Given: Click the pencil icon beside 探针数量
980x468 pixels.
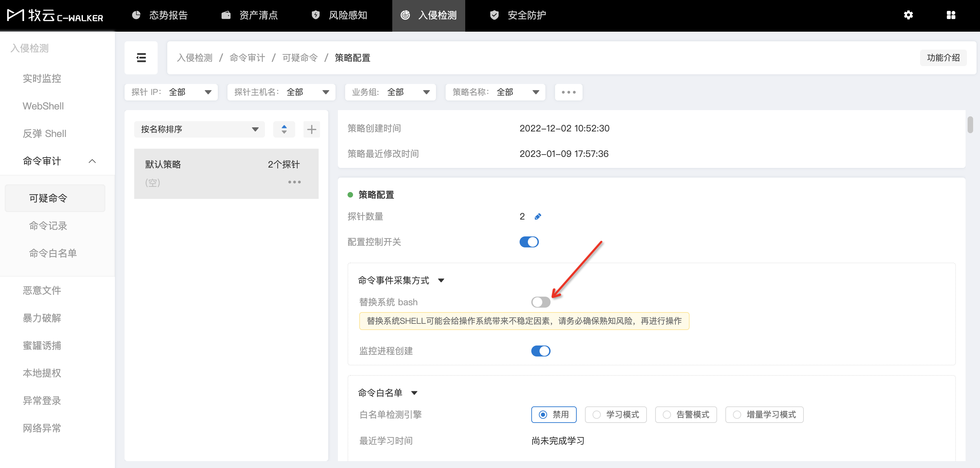Looking at the screenshot, I should 537,216.
